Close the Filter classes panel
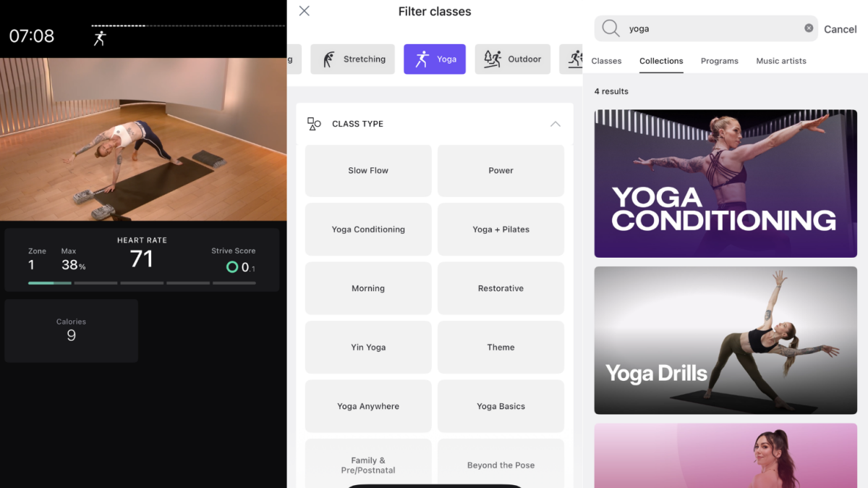The width and height of the screenshot is (868, 488). pyautogui.click(x=305, y=11)
